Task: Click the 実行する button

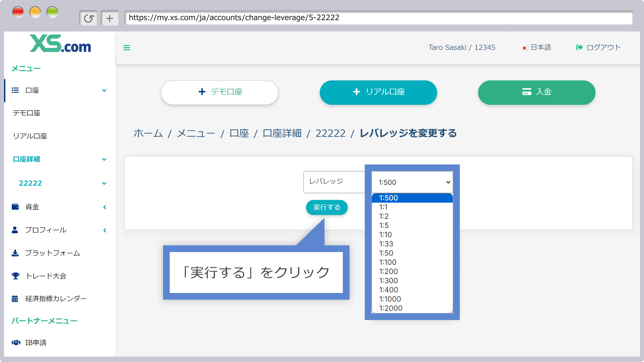Action: pos(327,207)
